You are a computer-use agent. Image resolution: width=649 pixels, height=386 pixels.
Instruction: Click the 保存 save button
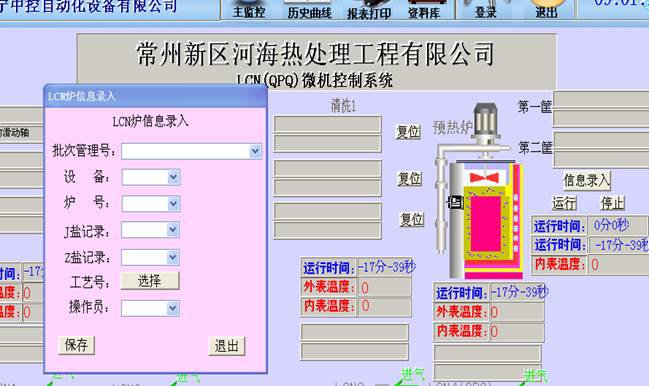[x=77, y=345]
